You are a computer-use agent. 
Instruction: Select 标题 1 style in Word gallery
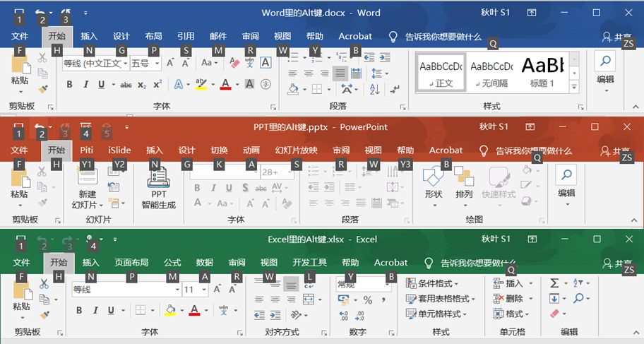[542, 72]
